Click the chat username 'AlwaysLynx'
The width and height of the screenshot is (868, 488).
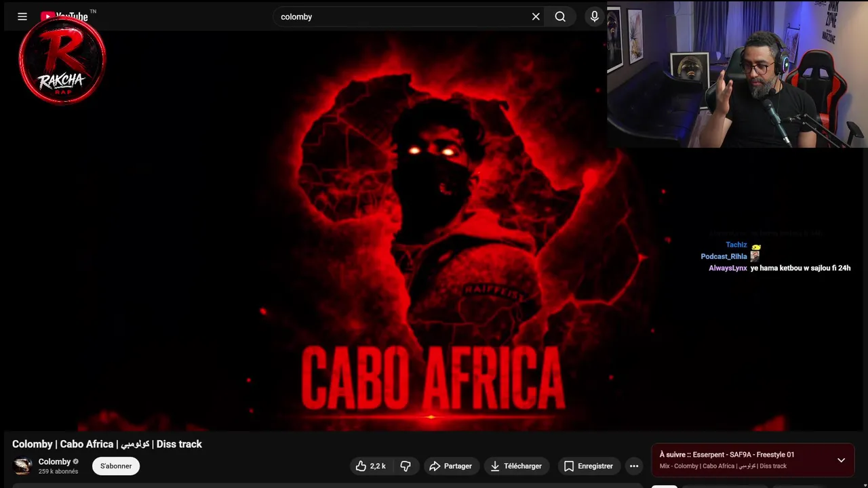click(728, 268)
